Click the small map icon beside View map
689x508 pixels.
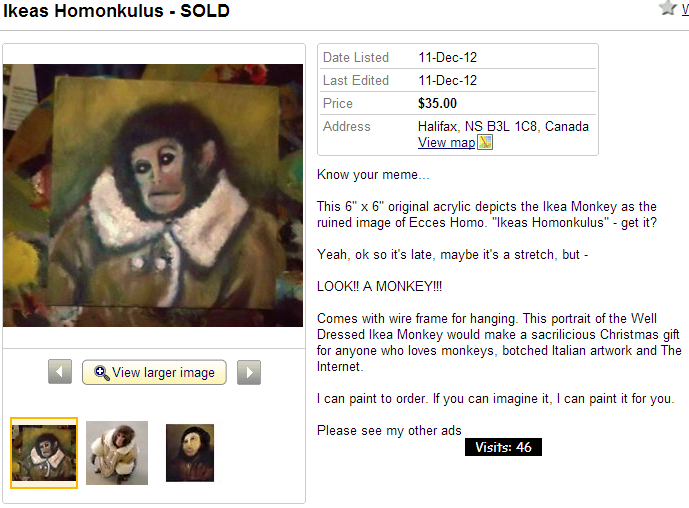pos(485,142)
